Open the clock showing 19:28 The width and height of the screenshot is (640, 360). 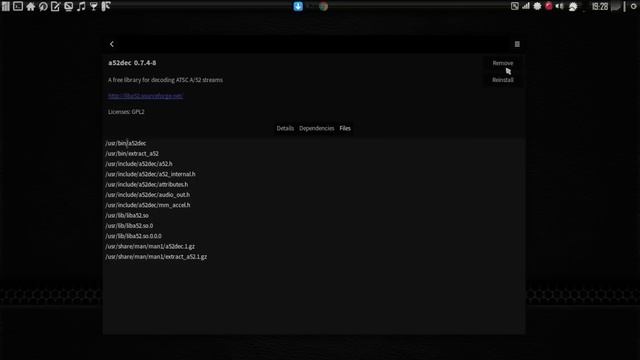[x=600, y=7]
